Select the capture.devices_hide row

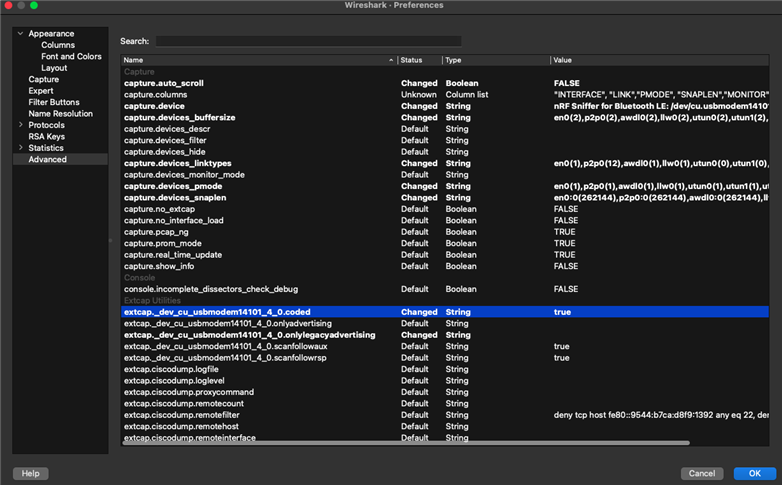(x=445, y=152)
